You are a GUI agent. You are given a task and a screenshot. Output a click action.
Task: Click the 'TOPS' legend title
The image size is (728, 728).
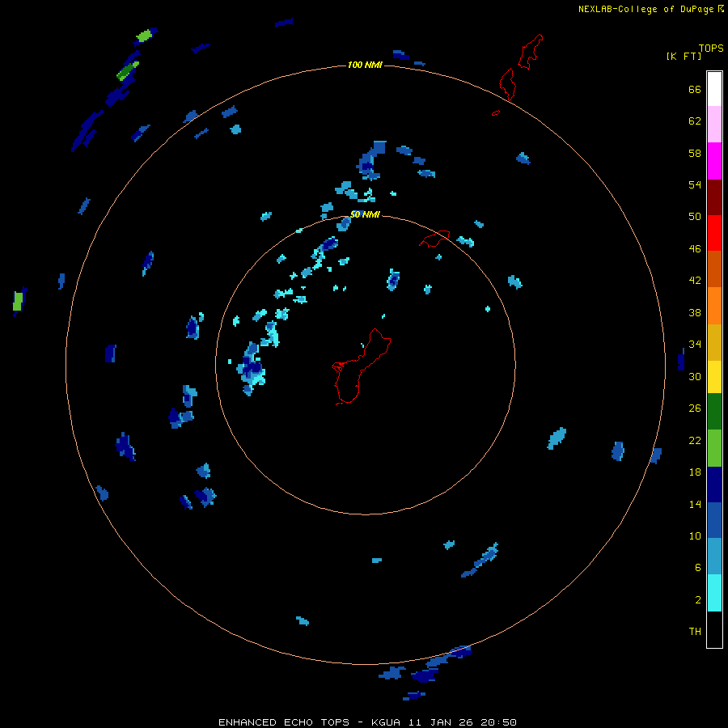[711, 48]
